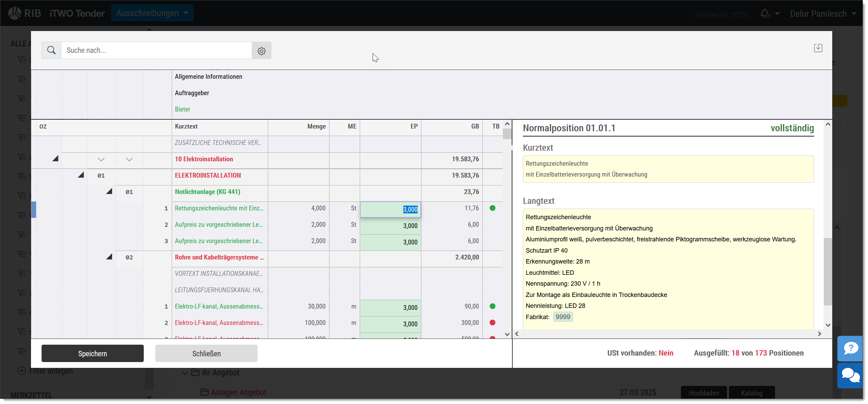The height and width of the screenshot is (404, 868).
Task: Click EP field of position 2 Aufpreis
Action: [390, 226]
